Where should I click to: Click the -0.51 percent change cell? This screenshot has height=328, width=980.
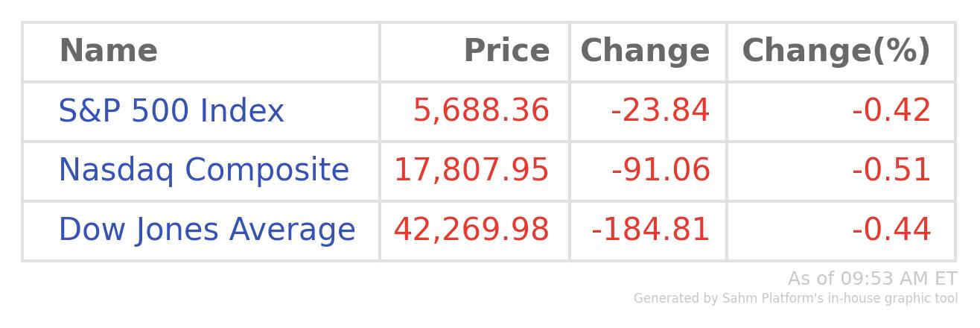click(891, 171)
